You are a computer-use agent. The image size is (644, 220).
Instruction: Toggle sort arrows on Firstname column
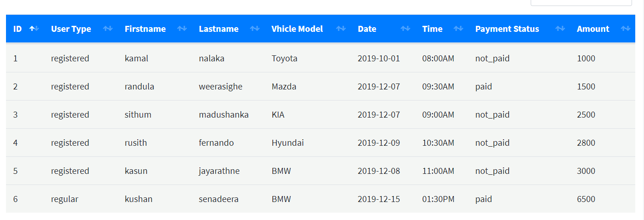point(182,29)
